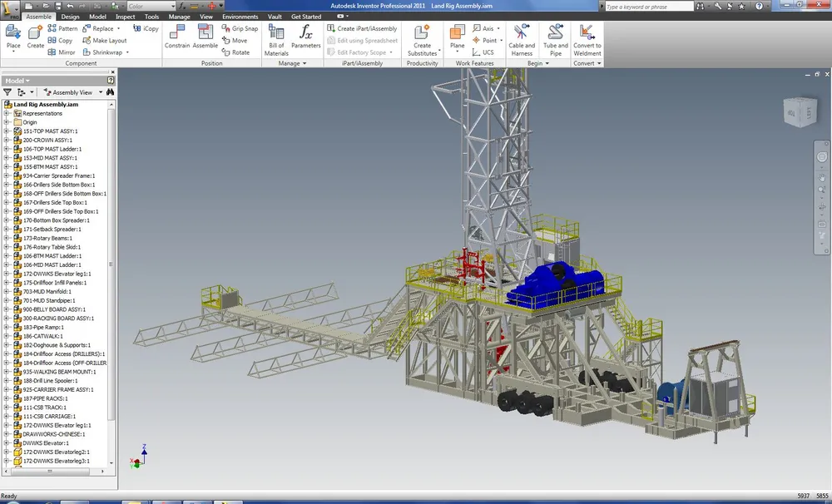Add a work Plane
Viewport: 832px width, 504px height.
click(x=457, y=37)
